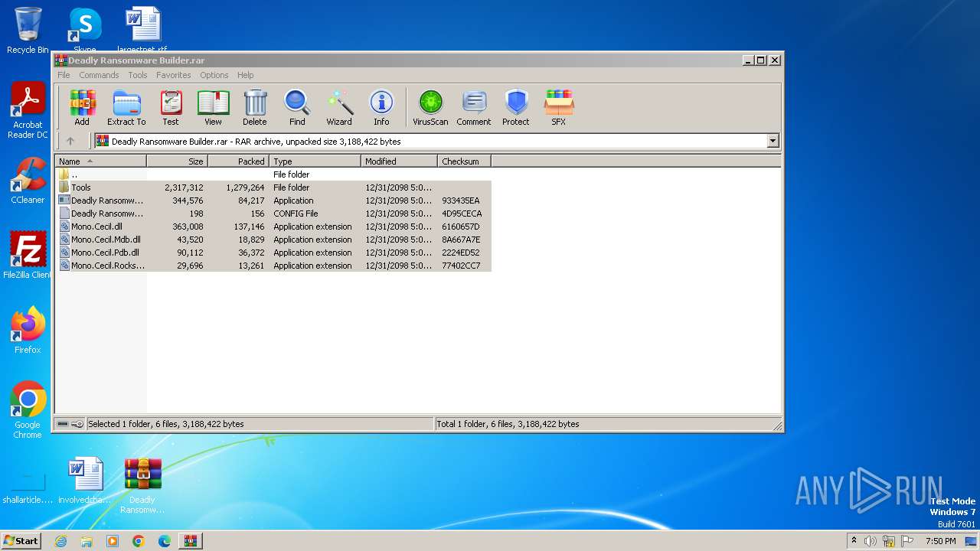Open Internet Explorer from taskbar
980x551 pixels.
pyautogui.click(x=60, y=541)
